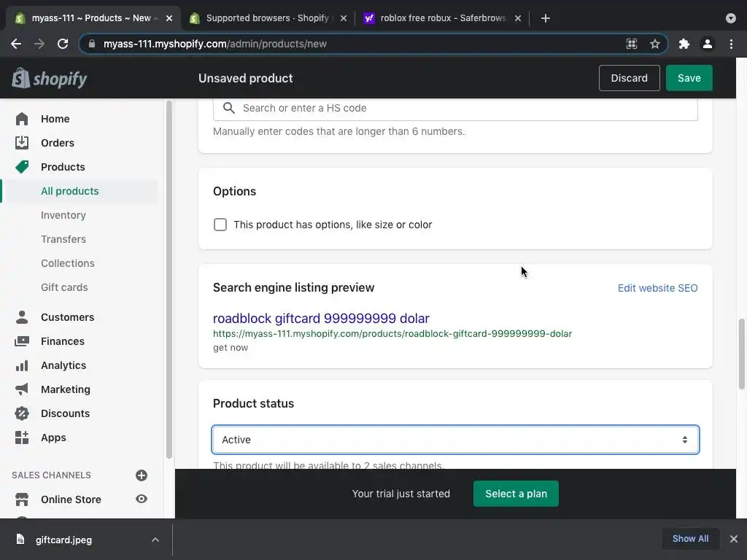
Task: Open Analytics via bar chart icon
Action: tap(22, 365)
